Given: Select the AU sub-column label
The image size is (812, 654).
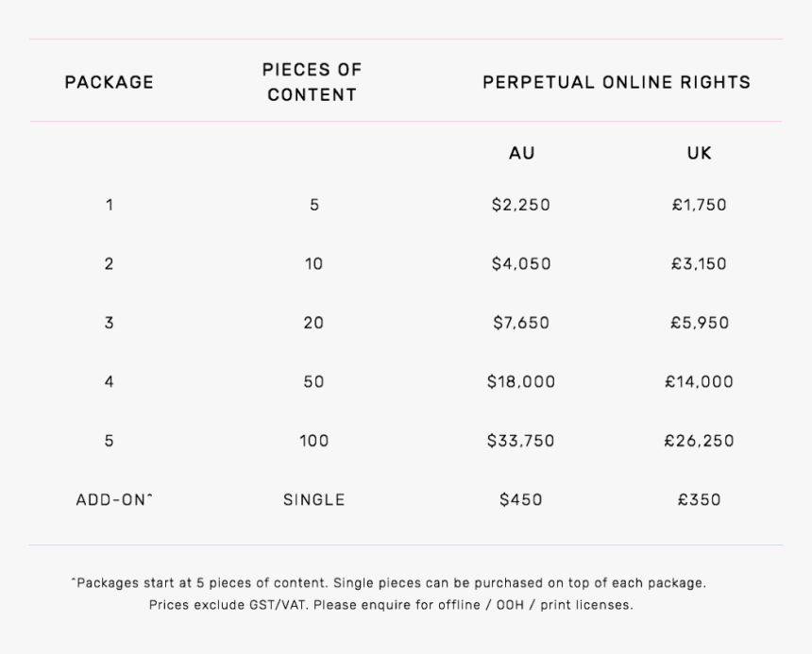Looking at the screenshot, I should (521, 153).
